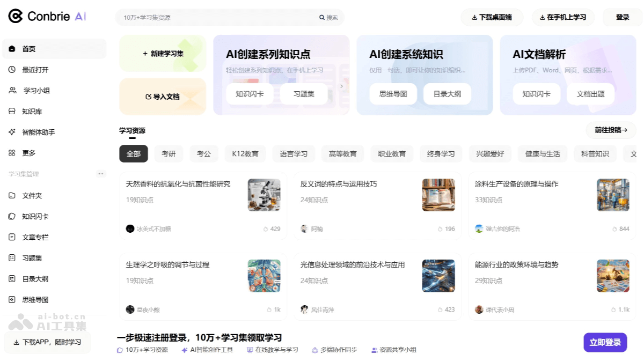Screen dimensions: 644x362
Task: Select the 全部 filter tab
Action: pyautogui.click(x=133, y=153)
